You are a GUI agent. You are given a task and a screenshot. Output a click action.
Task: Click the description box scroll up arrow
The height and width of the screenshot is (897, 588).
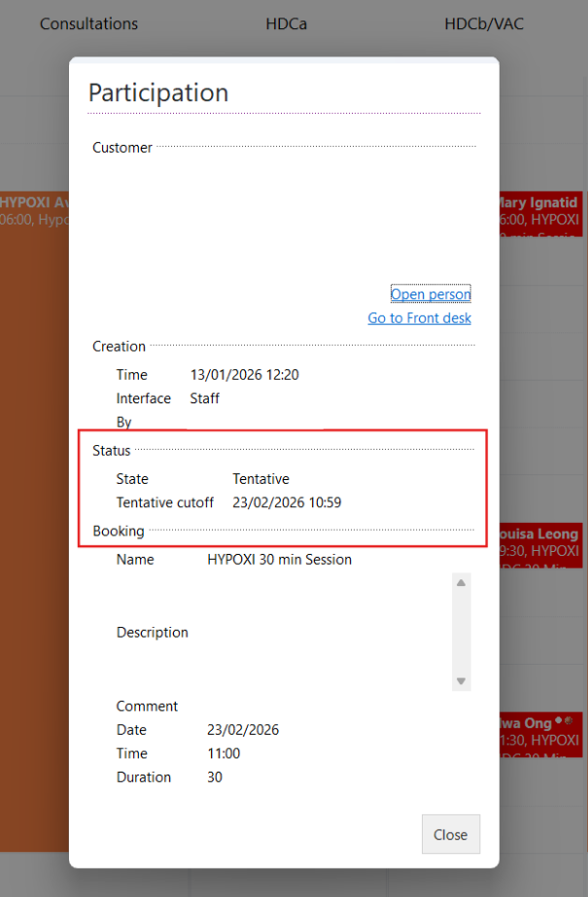click(x=461, y=582)
